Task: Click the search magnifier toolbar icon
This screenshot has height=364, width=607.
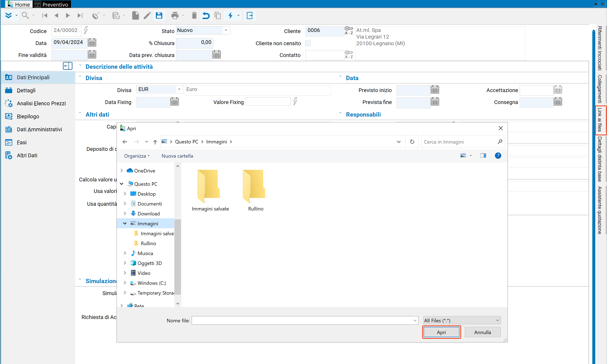Action: pyautogui.click(x=25, y=15)
